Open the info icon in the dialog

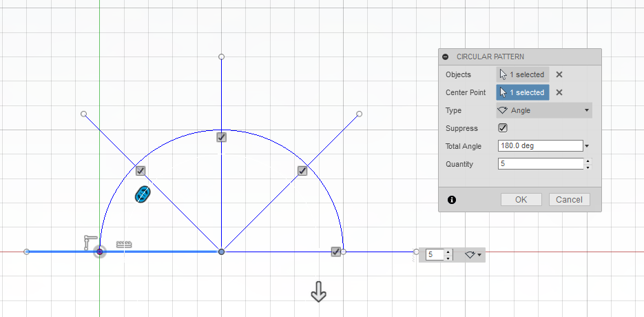(452, 200)
